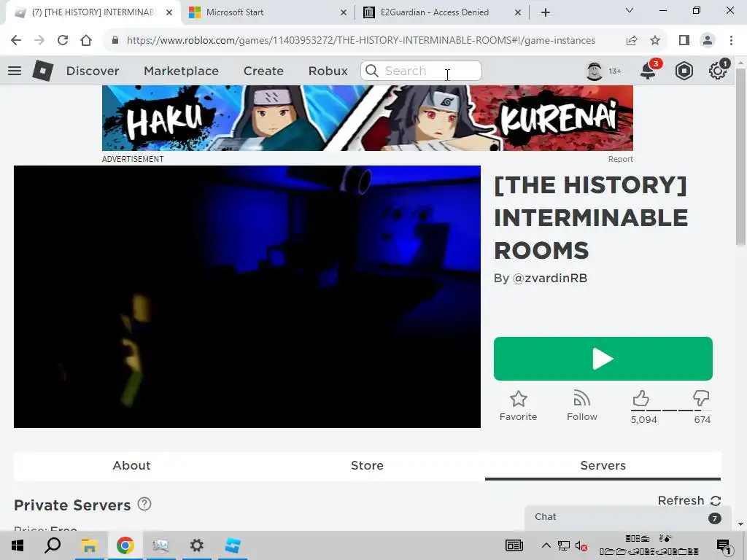This screenshot has width=747, height=560.
Task: Go back in browser history
Action: pyautogui.click(x=16, y=40)
